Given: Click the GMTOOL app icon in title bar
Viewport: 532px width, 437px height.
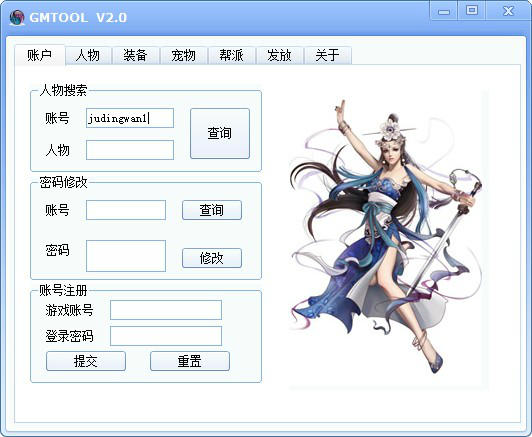Looking at the screenshot, I should tap(17, 17).
